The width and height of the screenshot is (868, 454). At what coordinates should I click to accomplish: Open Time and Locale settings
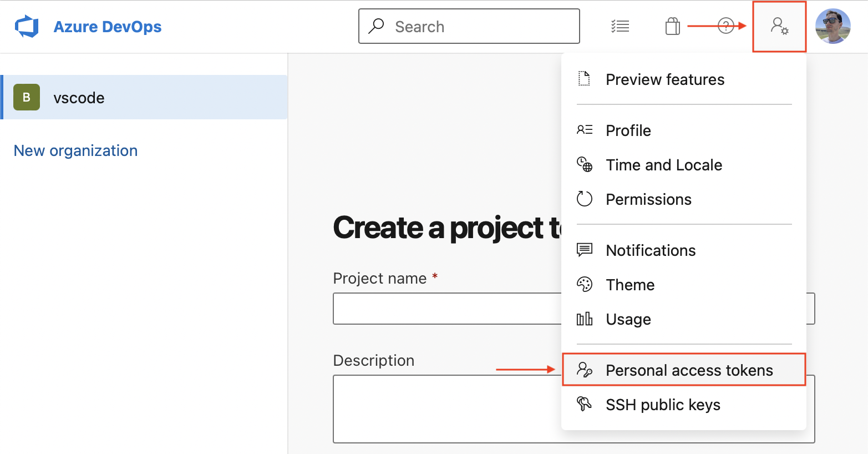click(x=663, y=164)
